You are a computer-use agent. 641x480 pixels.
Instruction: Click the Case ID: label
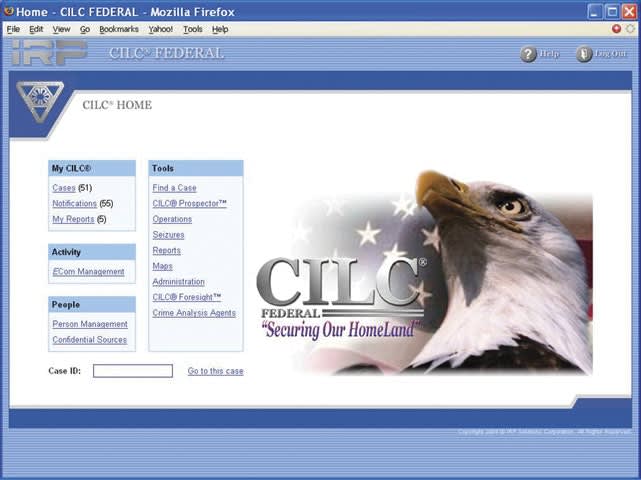65,371
